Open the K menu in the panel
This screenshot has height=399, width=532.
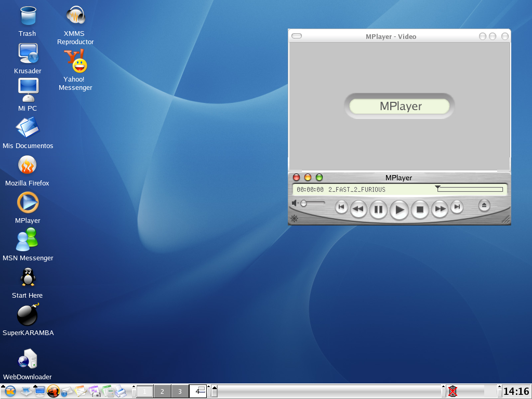10,392
